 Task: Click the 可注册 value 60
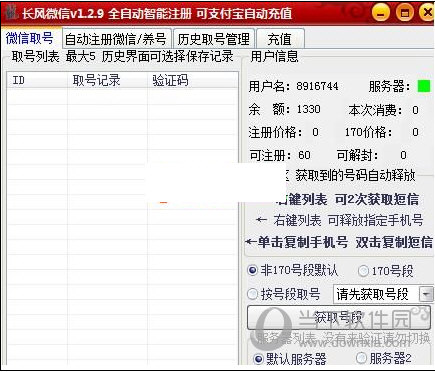tap(304, 155)
